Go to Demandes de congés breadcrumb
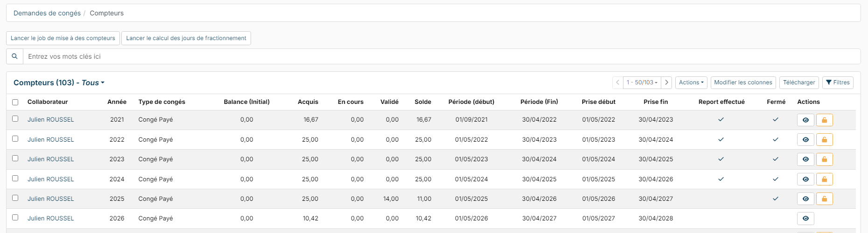 [x=47, y=13]
